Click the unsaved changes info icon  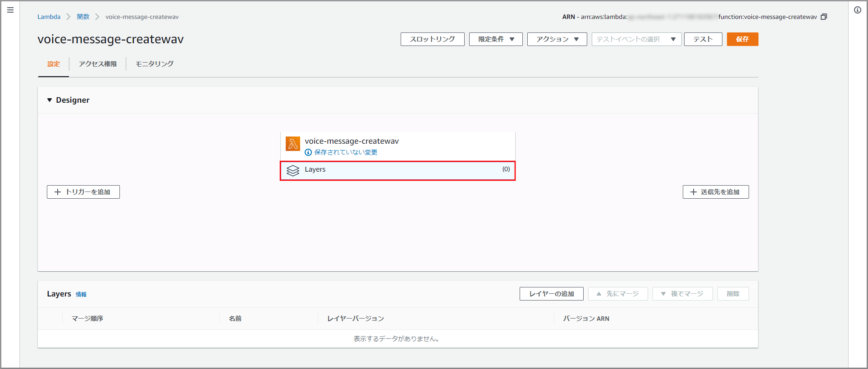[x=308, y=152]
